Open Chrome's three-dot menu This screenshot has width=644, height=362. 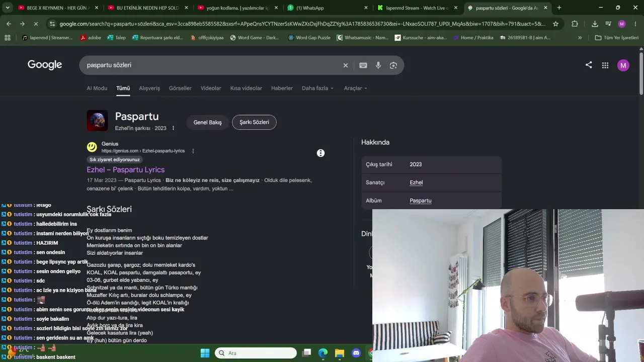pyautogui.click(x=635, y=24)
